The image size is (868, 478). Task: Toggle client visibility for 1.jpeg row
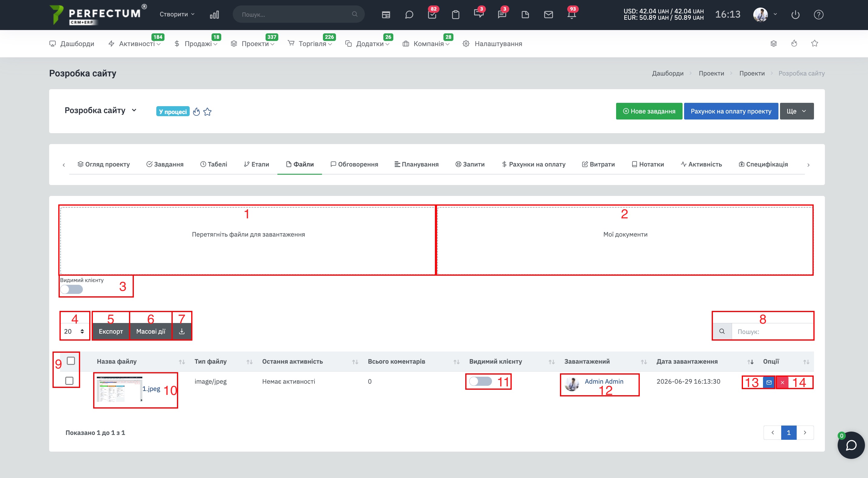click(480, 381)
